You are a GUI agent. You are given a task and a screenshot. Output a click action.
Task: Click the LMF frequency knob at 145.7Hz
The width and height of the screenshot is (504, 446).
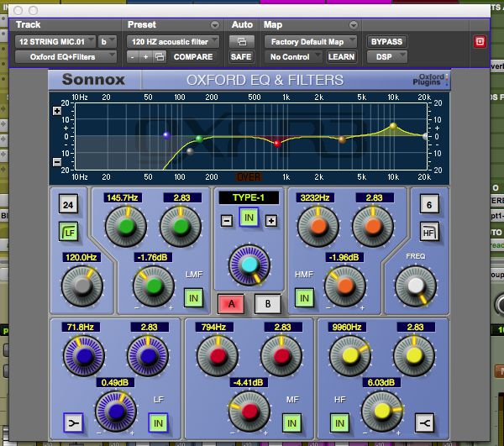126,226
